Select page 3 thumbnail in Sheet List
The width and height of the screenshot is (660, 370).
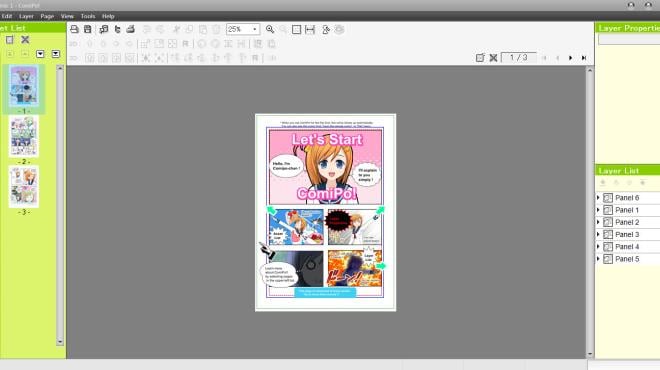tap(24, 186)
